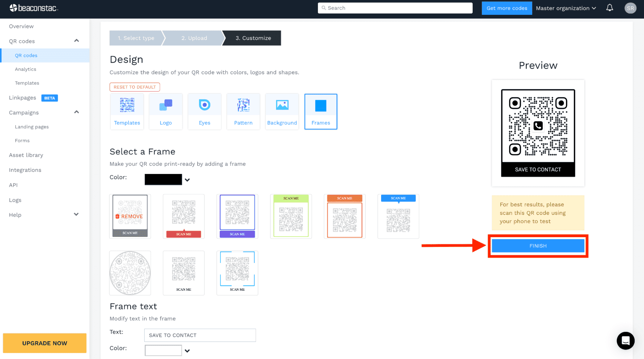Viewport: 644px width, 359px height.
Task: Select the black color swatch for frame
Action: tap(164, 179)
